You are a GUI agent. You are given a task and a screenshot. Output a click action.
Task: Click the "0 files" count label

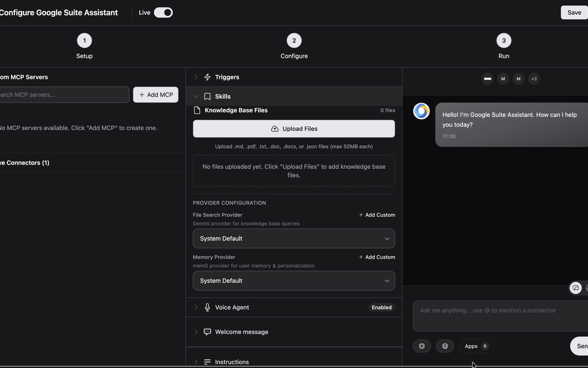tap(388, 110)
